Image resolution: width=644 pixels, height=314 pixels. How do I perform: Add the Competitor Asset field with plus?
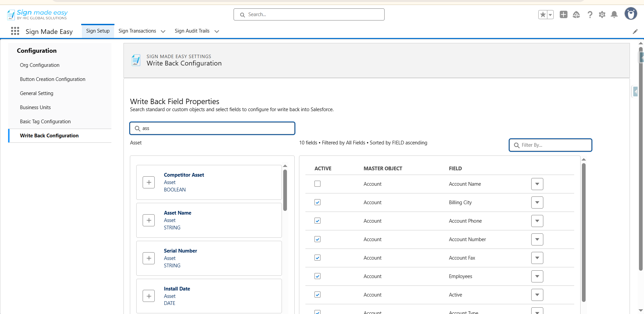pos(149,182)
